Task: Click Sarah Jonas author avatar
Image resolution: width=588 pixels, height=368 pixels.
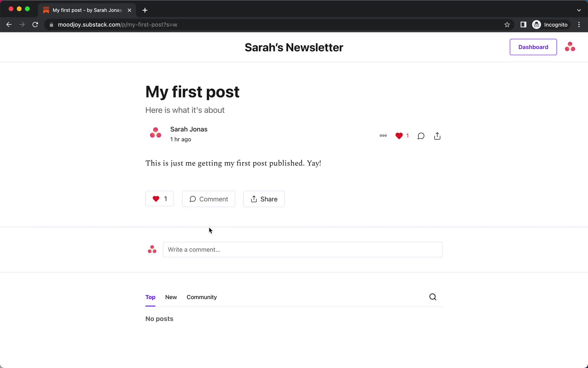Action: pyautogui.click(x=156, y=133)
